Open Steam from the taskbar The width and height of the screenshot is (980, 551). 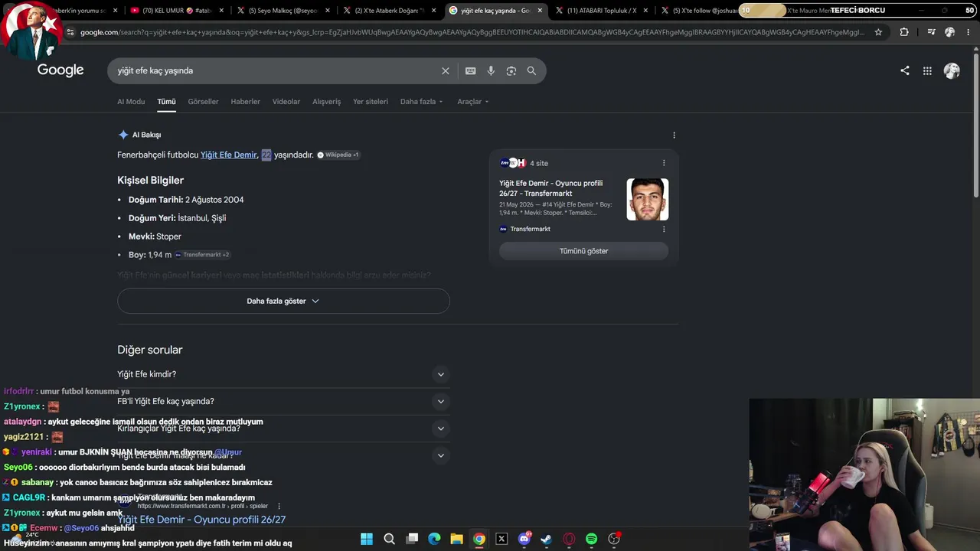pyautogui.click(x=546, y=539)
